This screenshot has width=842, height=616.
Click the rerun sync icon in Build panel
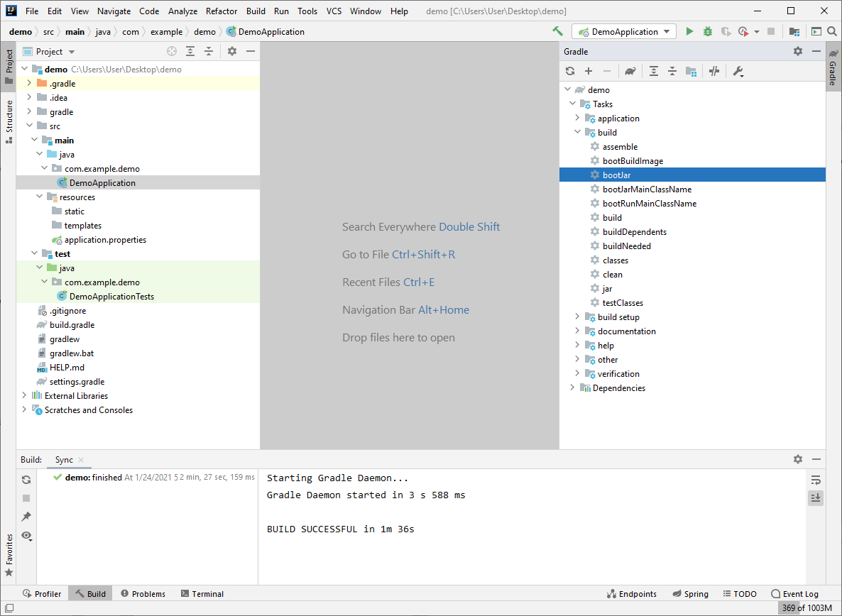(x=26, y=480)
